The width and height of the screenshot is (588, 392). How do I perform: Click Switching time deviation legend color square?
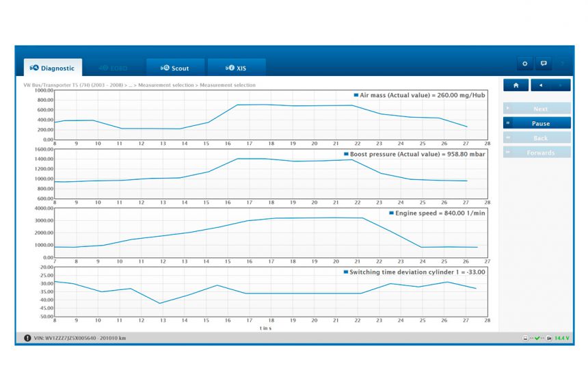coord(346,272)
